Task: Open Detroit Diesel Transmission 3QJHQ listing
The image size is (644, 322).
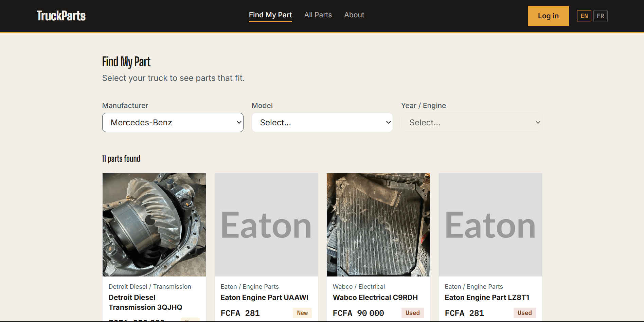Action: pos(145,302)
